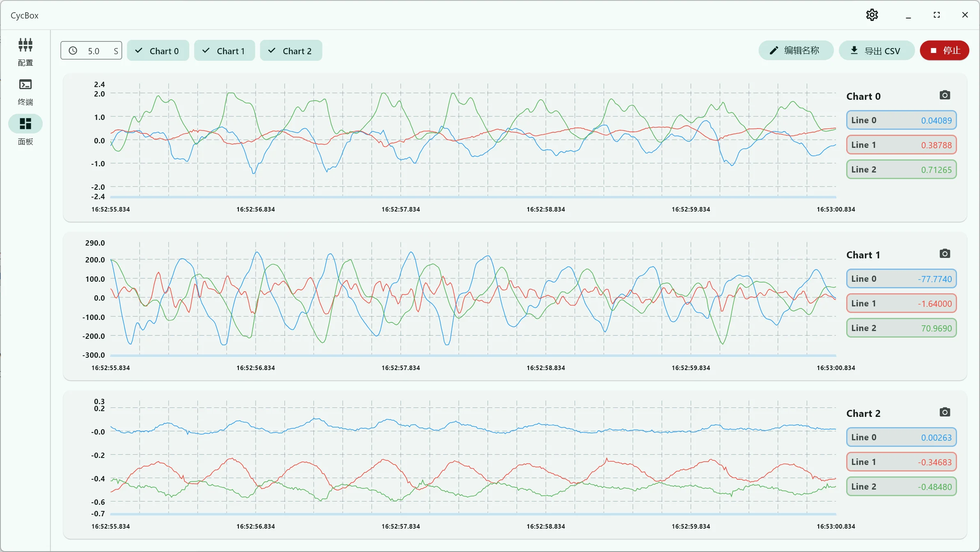Click the Chart 1 camera snapshot icon
Image resolution: width=980 pixels, height=552 pixels.
coord(945,254)
